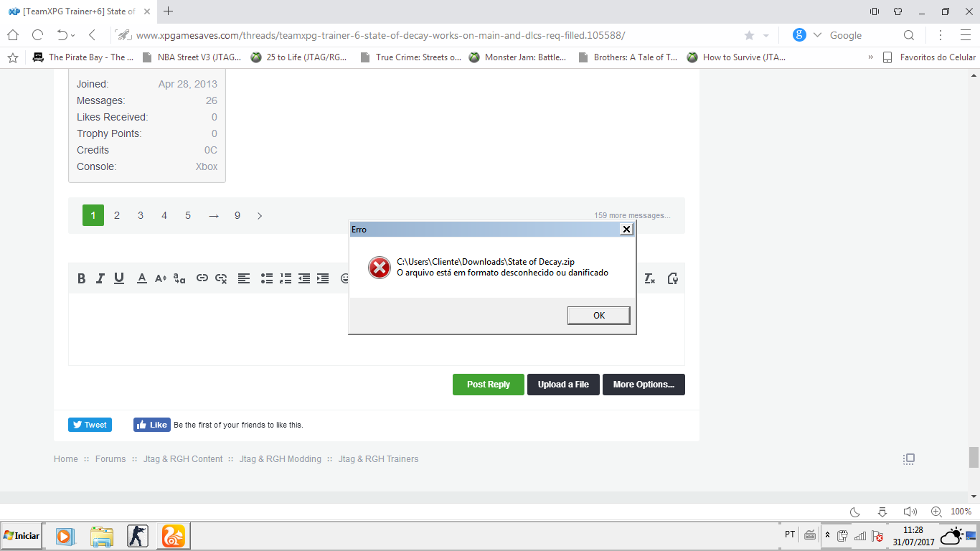This screenshot has width=980, height=551.
Task: Open the Jtag & RGH Trainers breadcrumb
Action: [378, 459]
